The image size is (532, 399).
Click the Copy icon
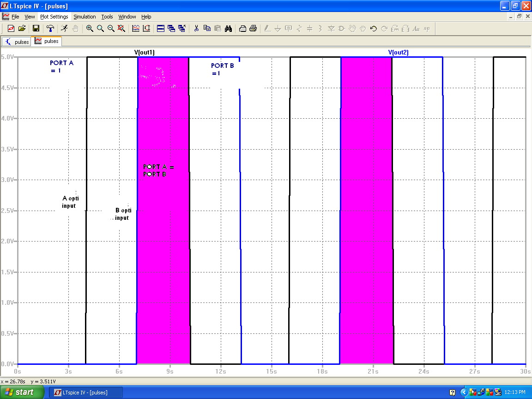[207, 29]
